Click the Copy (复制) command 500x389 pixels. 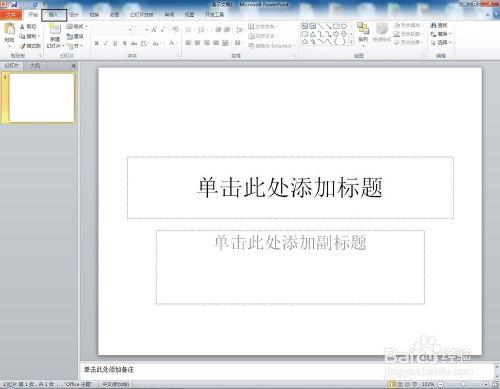click(x=29, y=36)
